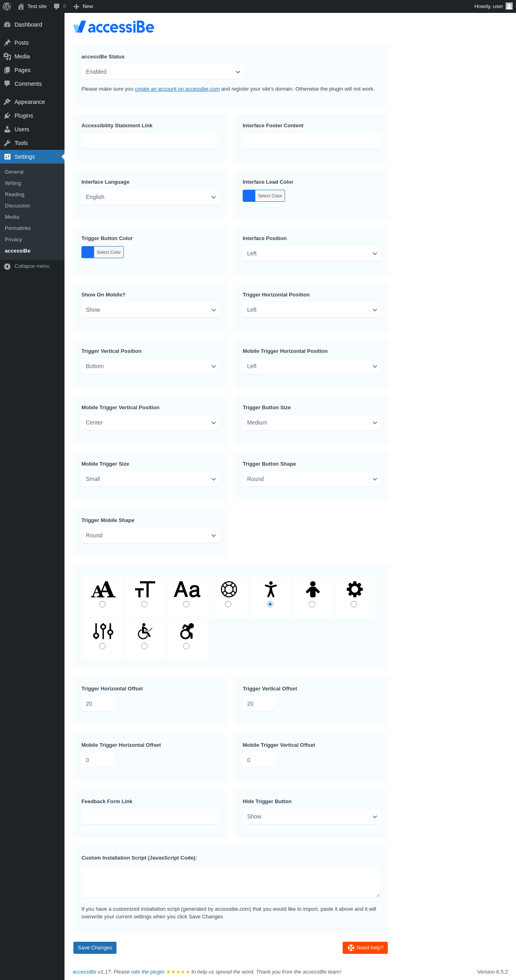Select the radio under the double-T icon
The height and width of the screenshot is (980, 516).
[144, 604]
